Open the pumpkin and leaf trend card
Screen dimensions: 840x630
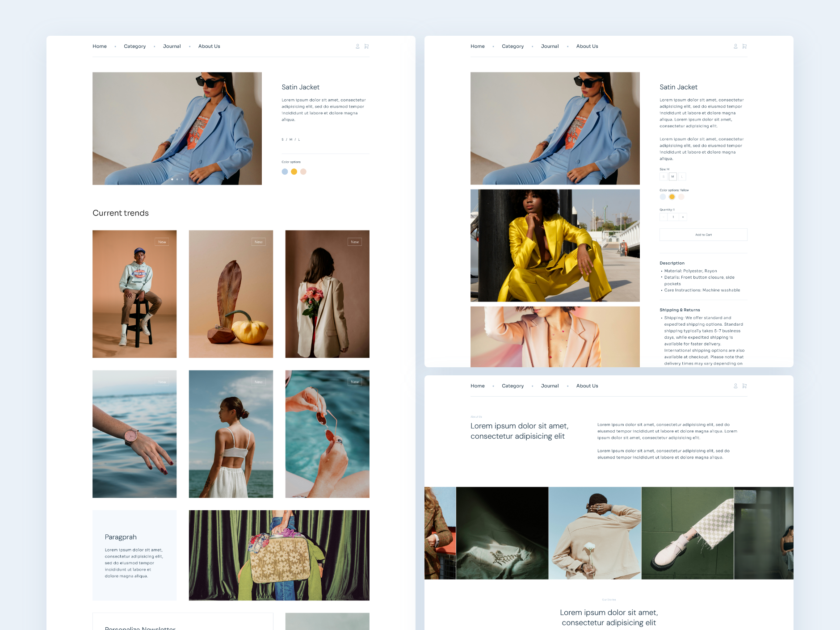click(x=231, y=294)
